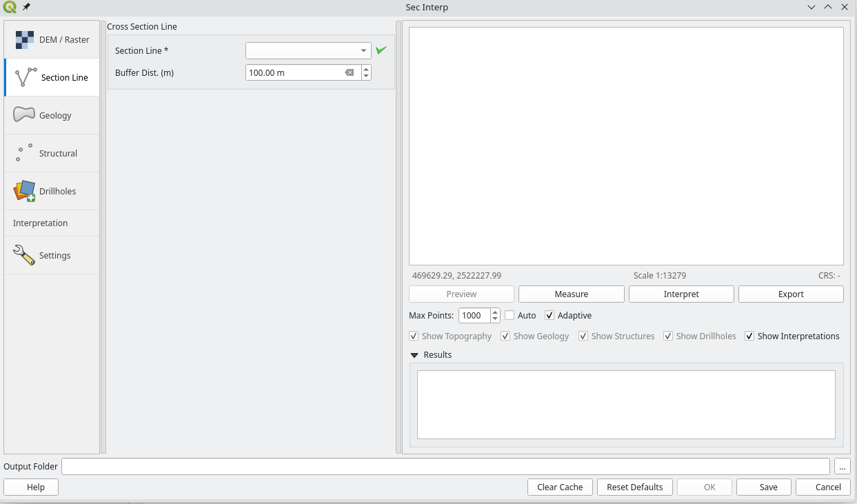857x504 pixels.
Task: Open Settings via the wrench icon
Action: click(x=23, y=254)
